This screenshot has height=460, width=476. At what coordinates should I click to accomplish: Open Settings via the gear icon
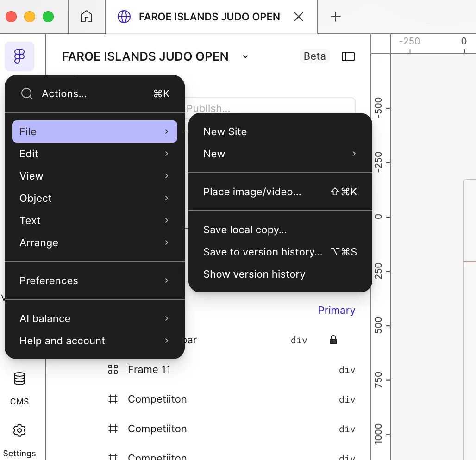pyautogui.click(x=19, y=430)
